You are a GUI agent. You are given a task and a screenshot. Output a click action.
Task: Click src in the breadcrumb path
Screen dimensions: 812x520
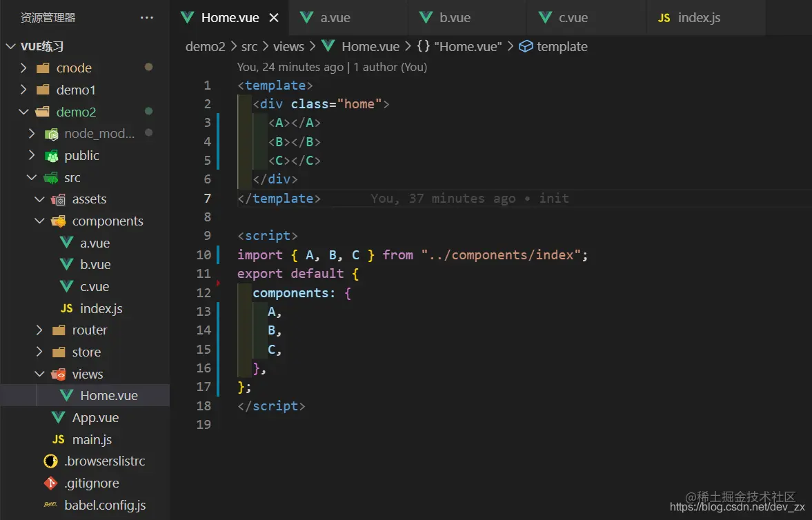(249, 47)
